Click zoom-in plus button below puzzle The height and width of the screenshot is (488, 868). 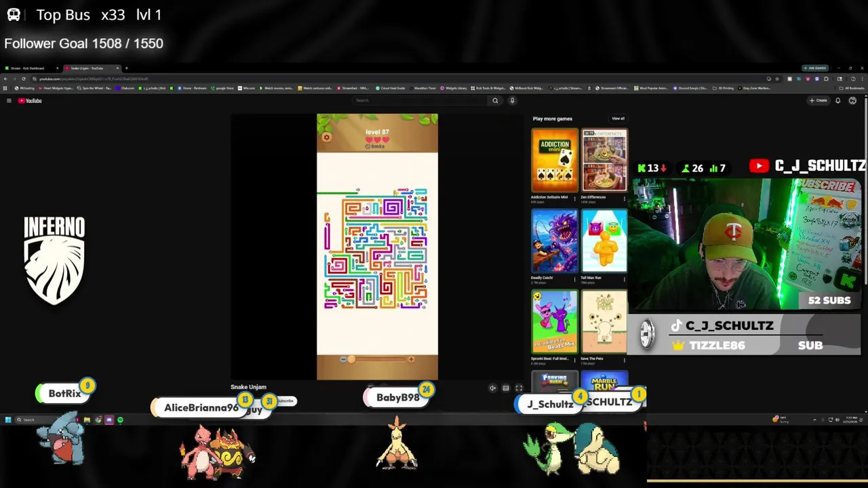coord(411,359)
